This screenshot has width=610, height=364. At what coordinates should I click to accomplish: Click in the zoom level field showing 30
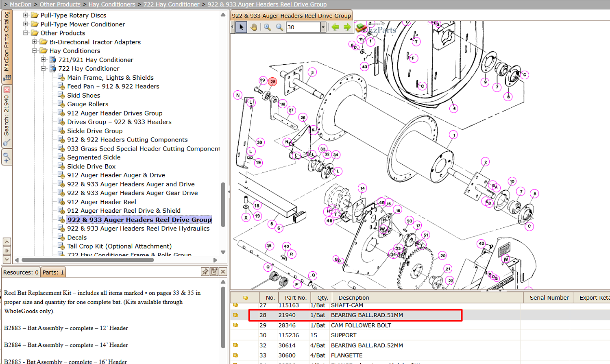tap(303, 27)
